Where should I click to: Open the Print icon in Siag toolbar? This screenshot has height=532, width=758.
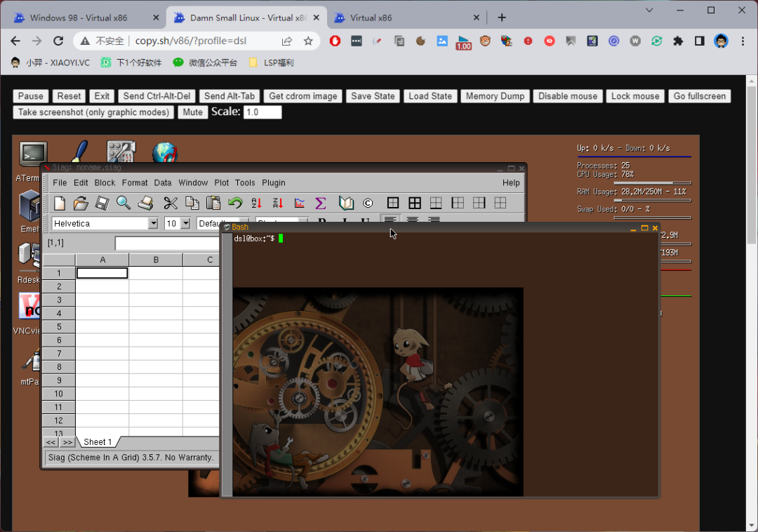pyautogui.click(x=145, y=203)
